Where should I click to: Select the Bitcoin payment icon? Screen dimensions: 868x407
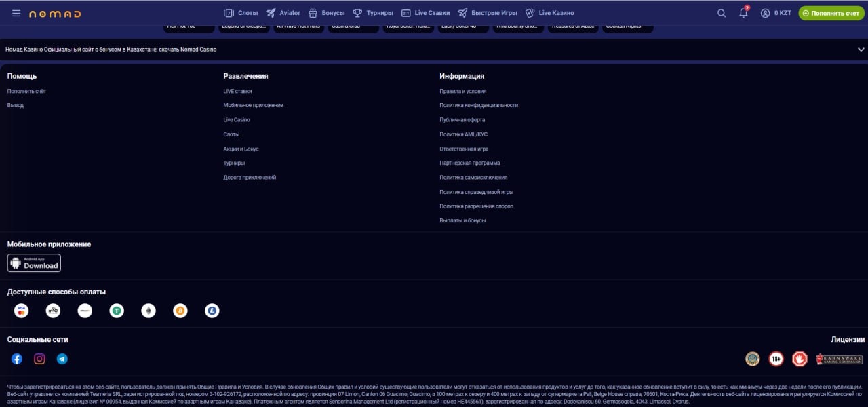[180, 311]
